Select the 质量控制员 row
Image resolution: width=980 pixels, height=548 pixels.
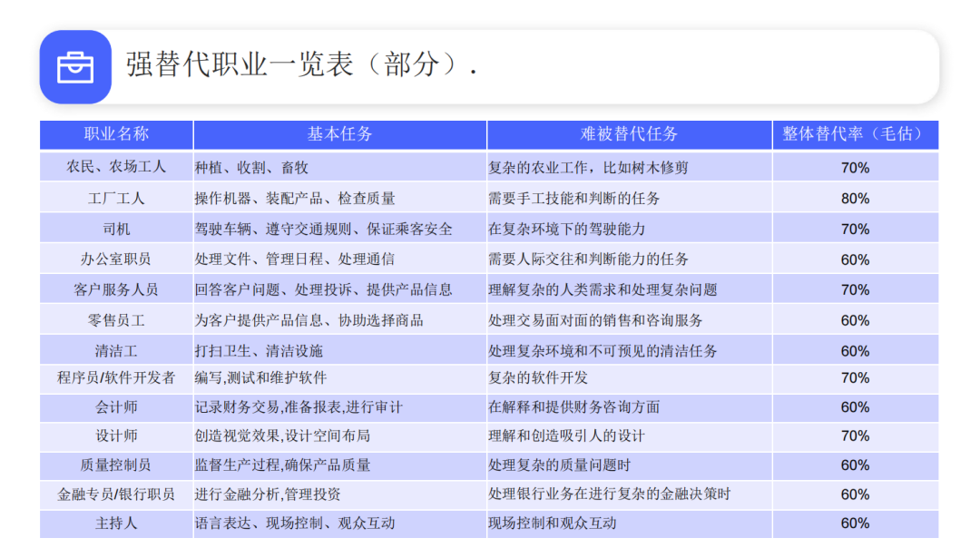point(115,465)
